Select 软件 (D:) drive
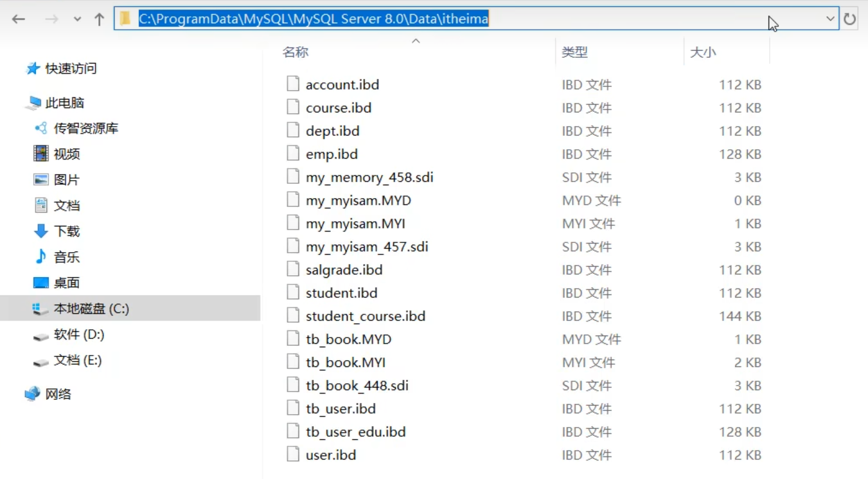This screenshot has width=868, height=479. click(x=69, y=334)
